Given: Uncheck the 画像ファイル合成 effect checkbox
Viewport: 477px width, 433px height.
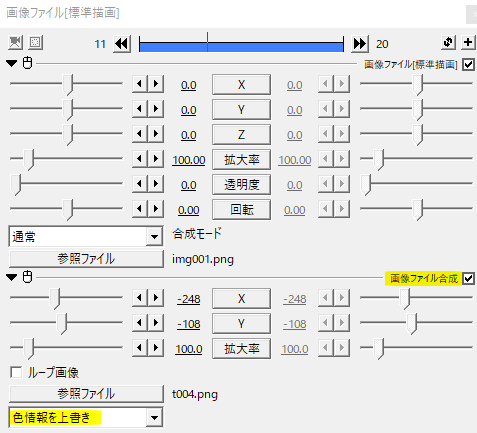Looking at the screenshot, I should [468, 278].
